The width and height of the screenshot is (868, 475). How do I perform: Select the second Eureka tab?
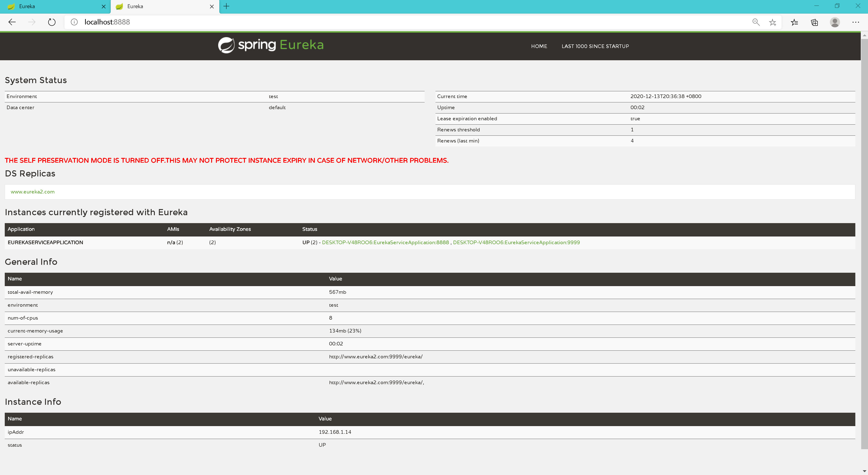tap(165, 6)
